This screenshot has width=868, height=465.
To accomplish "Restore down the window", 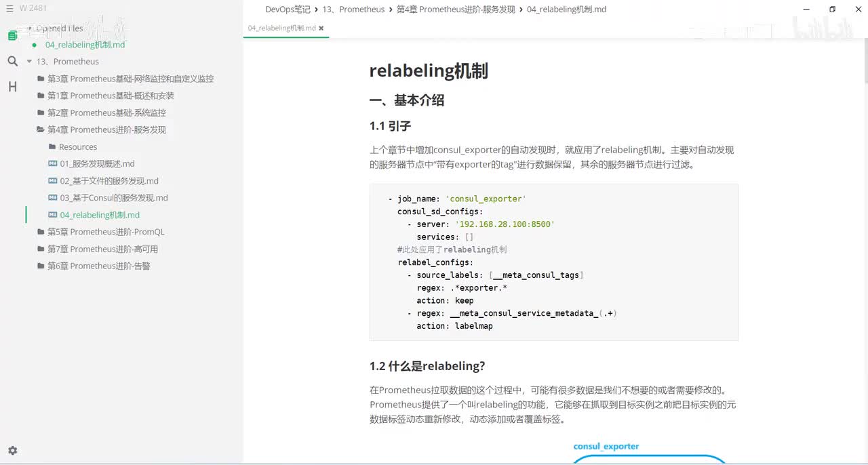I will coord(832,9).
